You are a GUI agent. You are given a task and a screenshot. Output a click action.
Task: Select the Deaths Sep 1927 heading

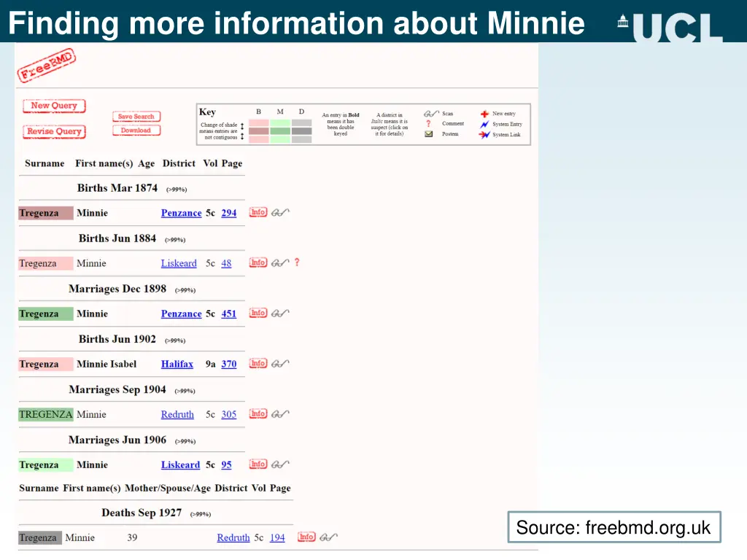[x=142, y=513]
